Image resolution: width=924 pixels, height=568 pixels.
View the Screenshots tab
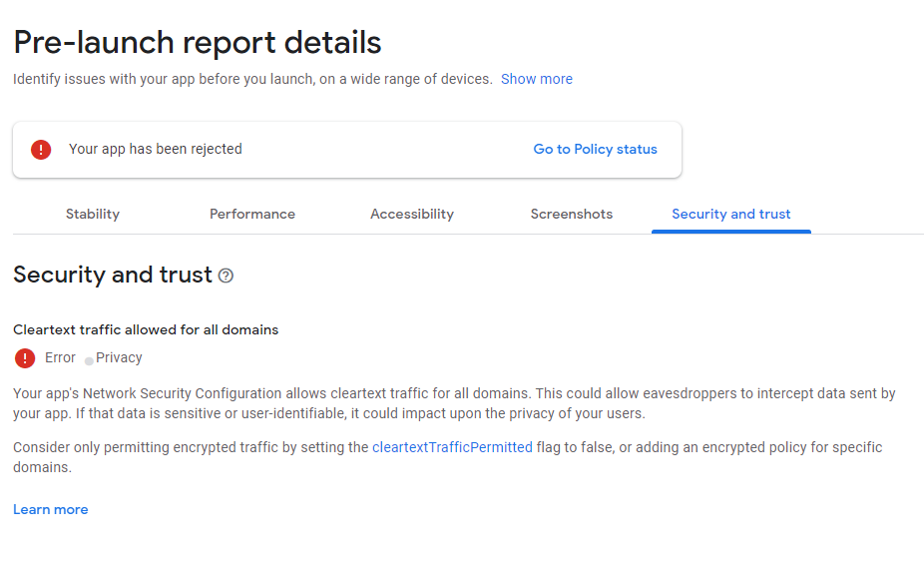(x=572, y=214)
